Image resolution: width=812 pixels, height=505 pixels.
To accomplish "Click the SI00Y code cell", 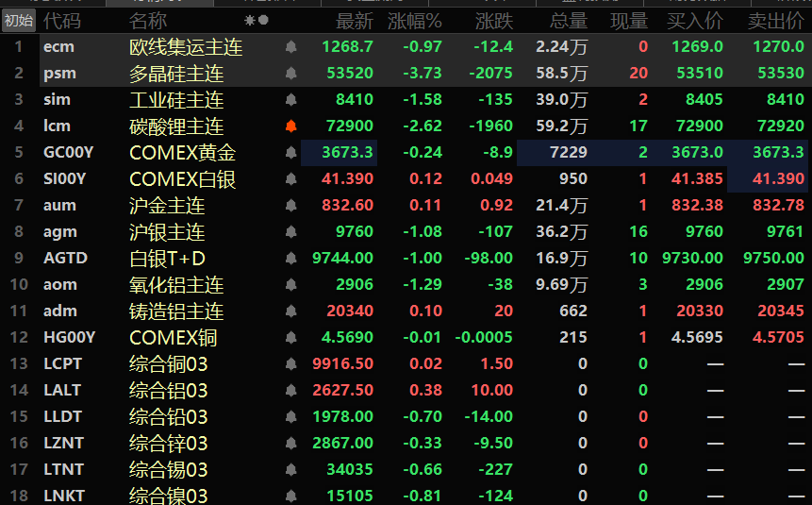I will (65, 179).
